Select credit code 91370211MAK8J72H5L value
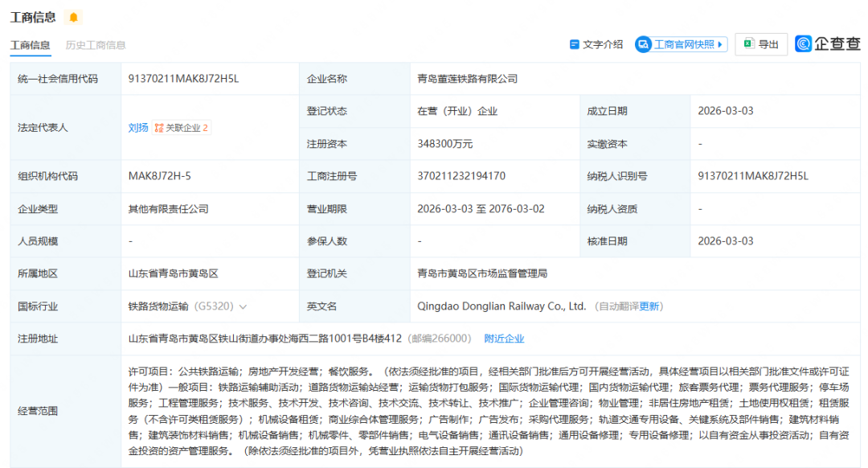Viewport: 868px width, 468px height. tap(183, 79)
